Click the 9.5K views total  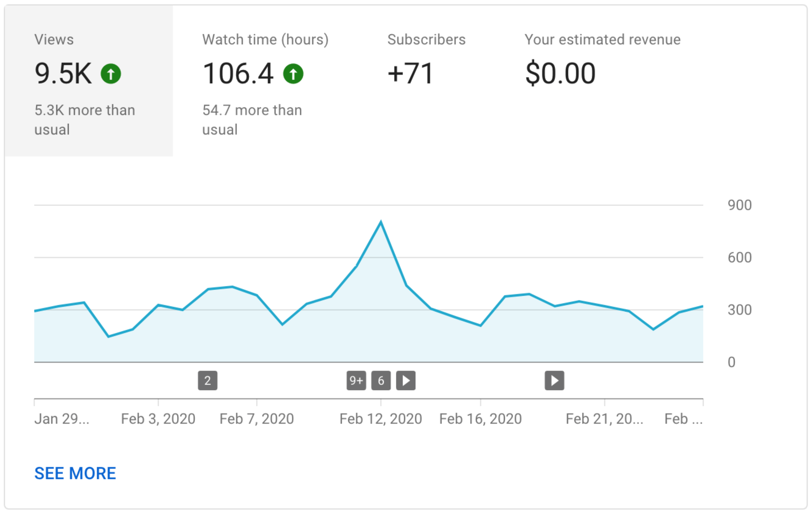click(x=63, y=74)
